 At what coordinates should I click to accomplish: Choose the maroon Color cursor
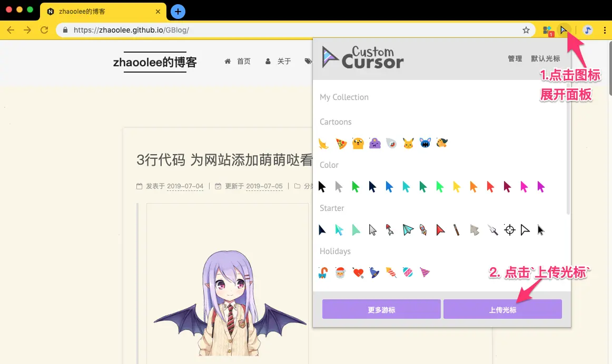point(507,187)
